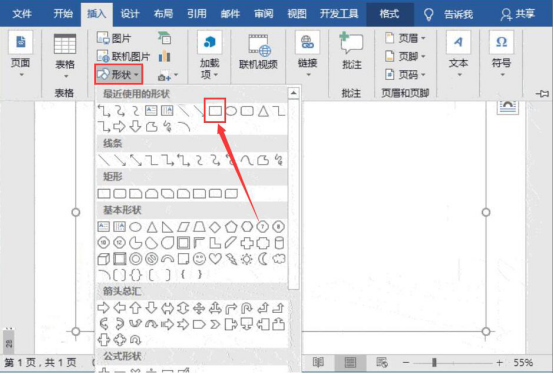Open the 开发工具 ribbon tab
This screenshot has width=554, height=374.
pos(338,14)
